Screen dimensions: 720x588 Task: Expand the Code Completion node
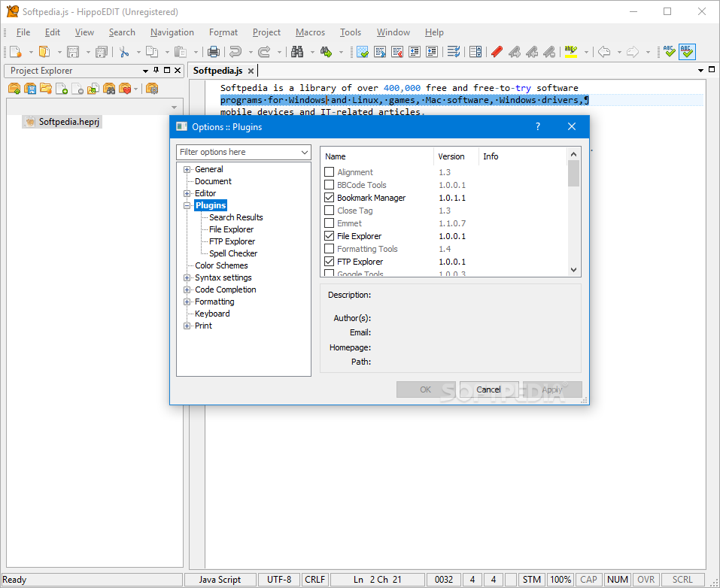click(x=187, y=289)
